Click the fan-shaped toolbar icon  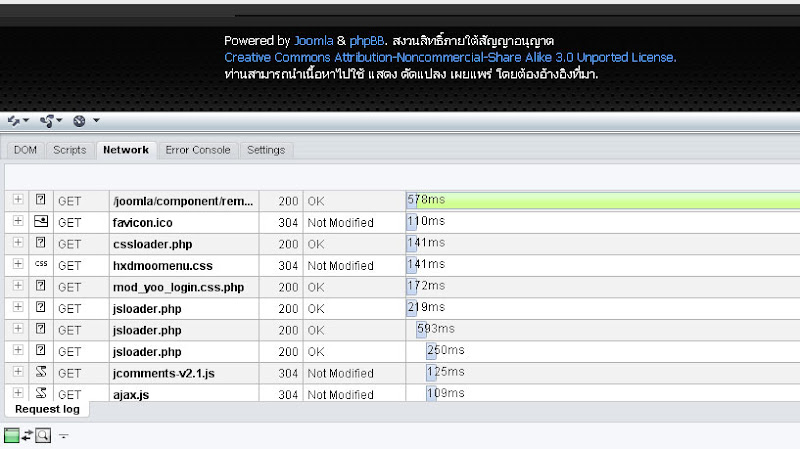pos(47,121)
